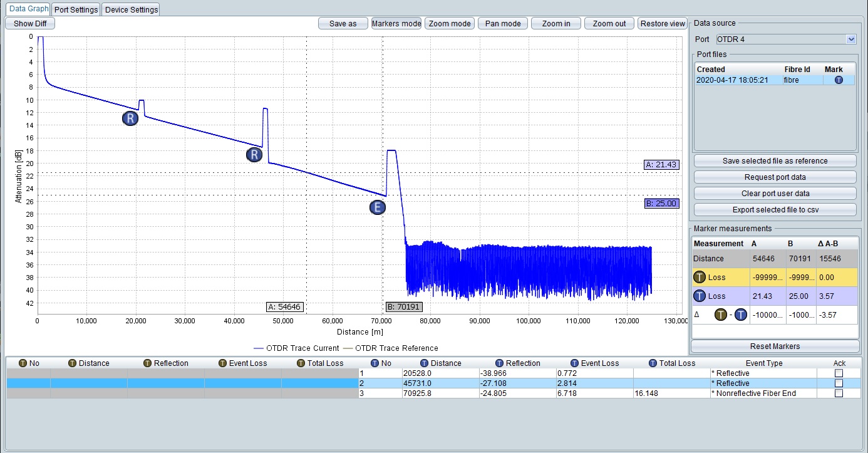Viewport: 868px width, 453px height.
Task: Click the Zoom out button
Action: pyautogui.click(x=609, y=24)
